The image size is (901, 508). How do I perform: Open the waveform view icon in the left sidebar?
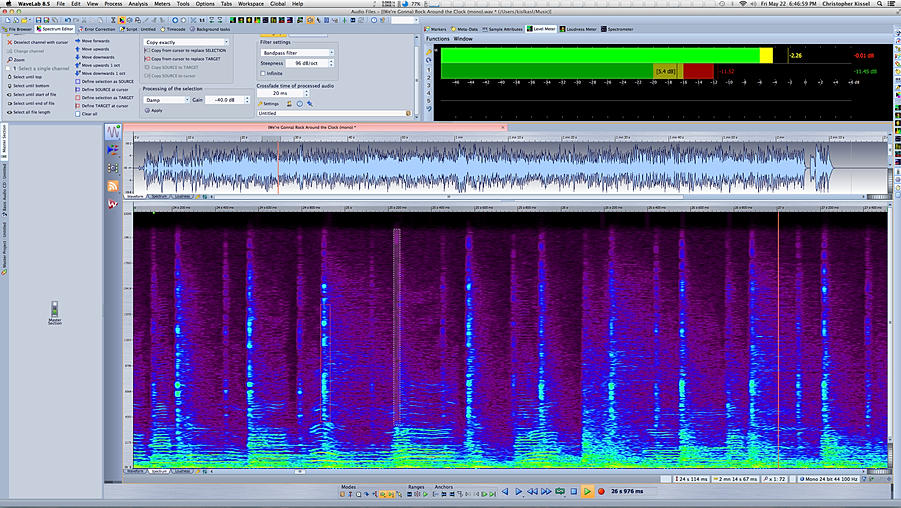[113, 132]
